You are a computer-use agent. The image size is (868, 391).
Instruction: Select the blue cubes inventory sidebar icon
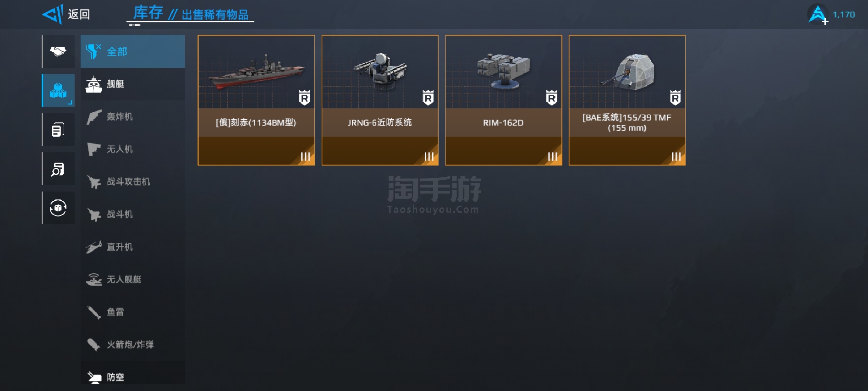(x=58, y=91)
